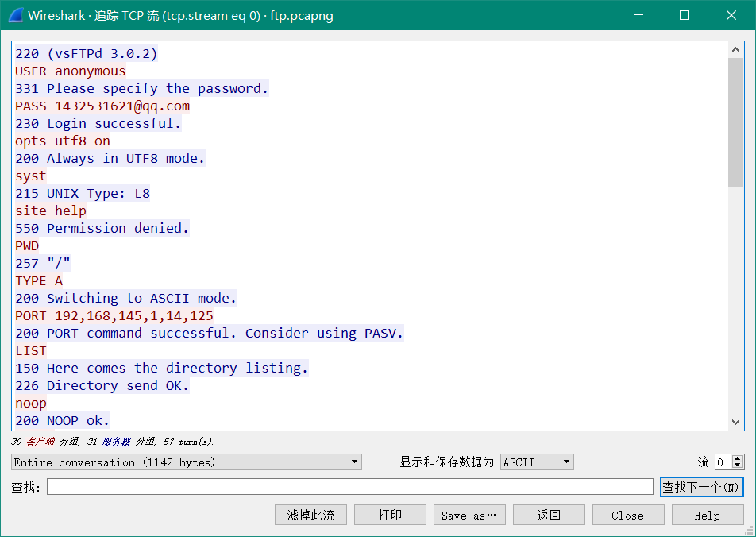Screen dimensions: 756x537
Task: Click the 'noop' command line
Action: [x=31, y=404]
